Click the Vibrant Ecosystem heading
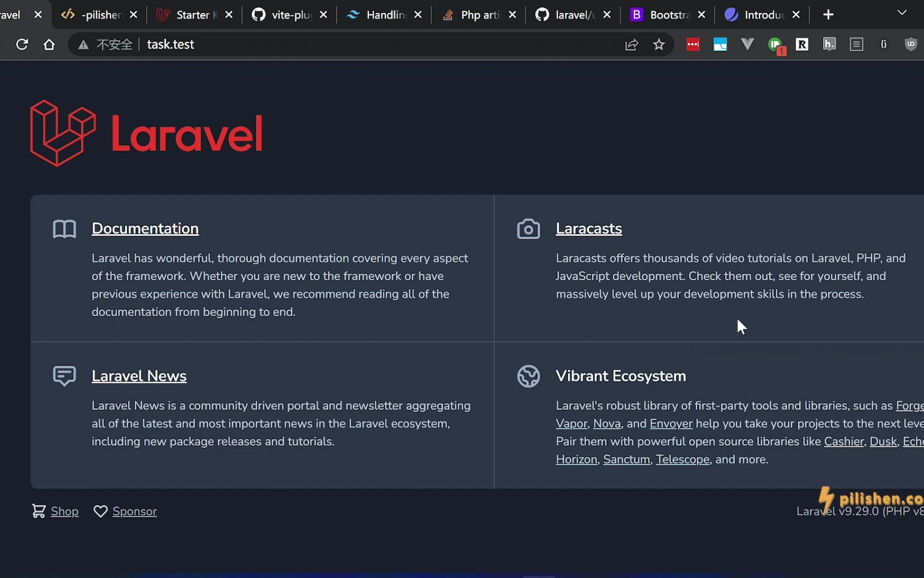 click(621, 376)
